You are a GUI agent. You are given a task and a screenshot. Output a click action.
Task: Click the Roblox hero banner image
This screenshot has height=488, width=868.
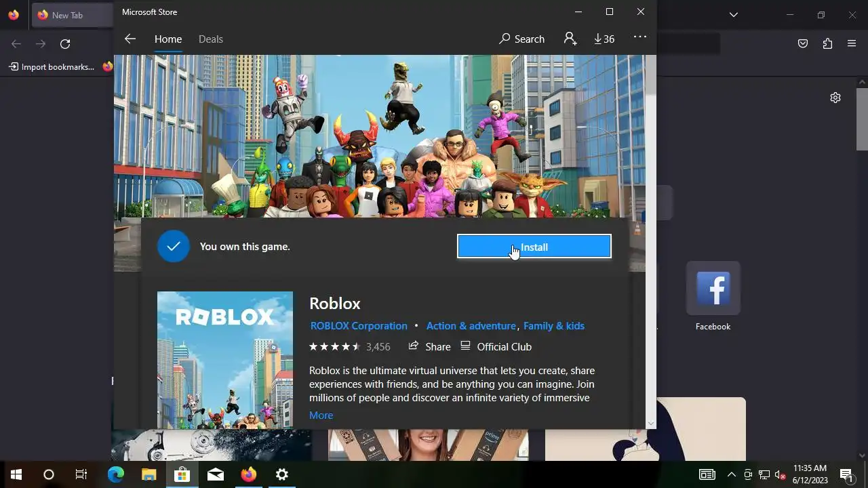point(379,136)
